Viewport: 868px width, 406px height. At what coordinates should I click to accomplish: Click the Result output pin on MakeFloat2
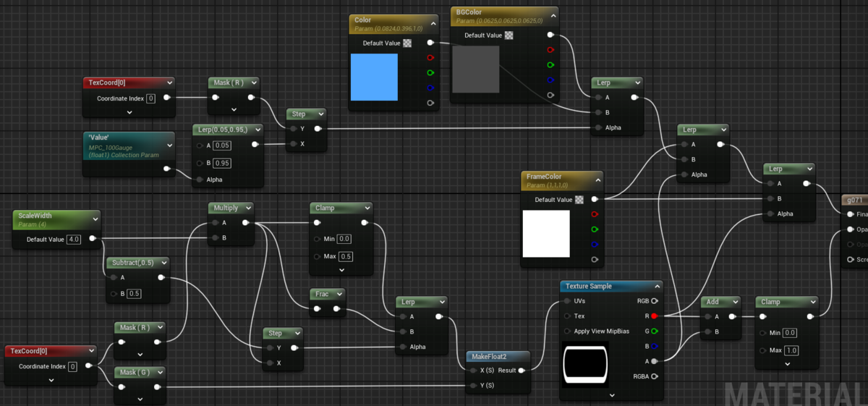(522, 370)
